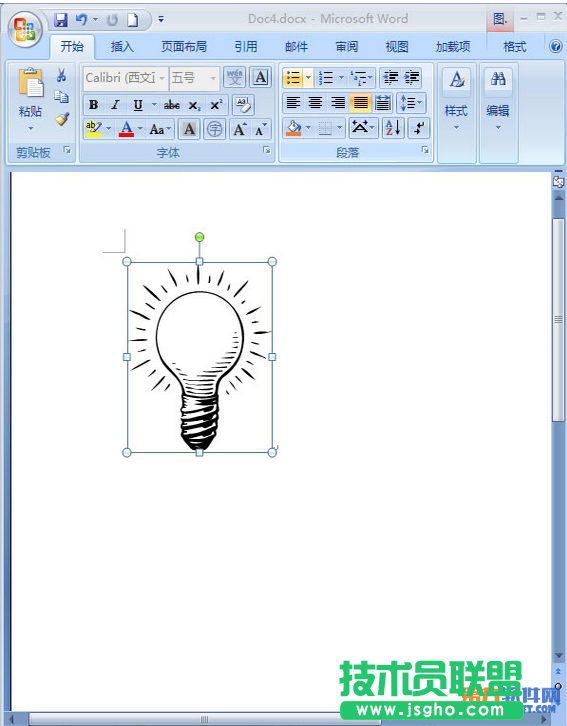Switch to the 审阅 tab
Viewport: 567px width, 726px height.
[347, 46]
